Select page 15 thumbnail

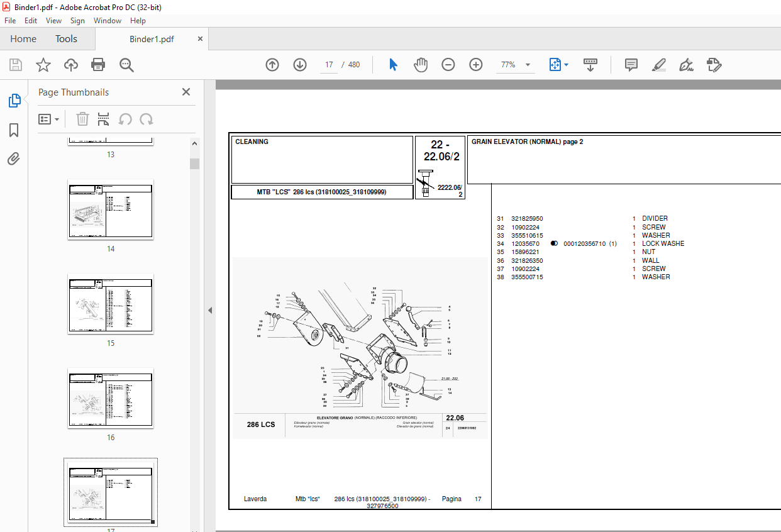(111, 304)
